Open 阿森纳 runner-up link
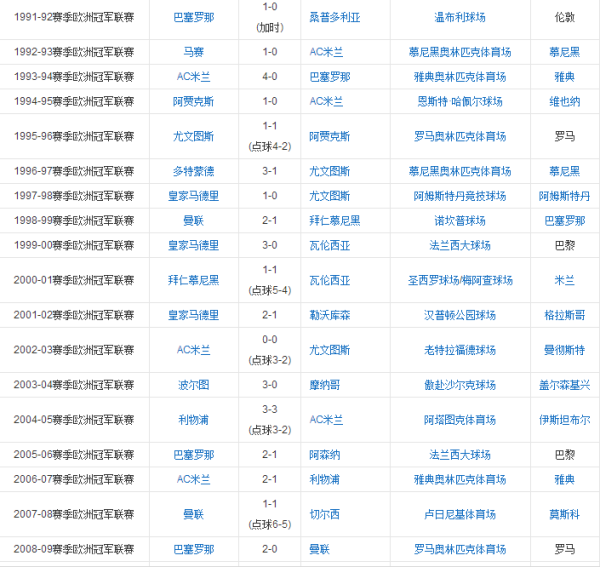 tap(324, 455)
